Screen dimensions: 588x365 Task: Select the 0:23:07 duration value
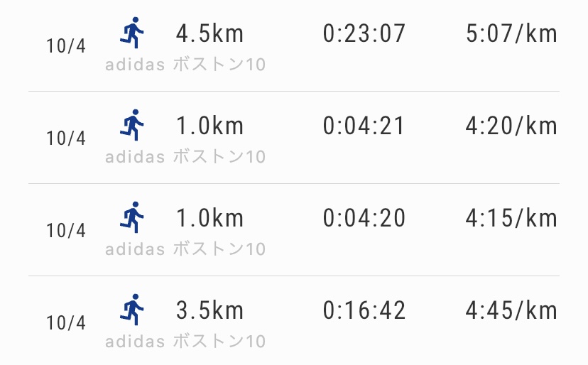[x=364, y=33]
